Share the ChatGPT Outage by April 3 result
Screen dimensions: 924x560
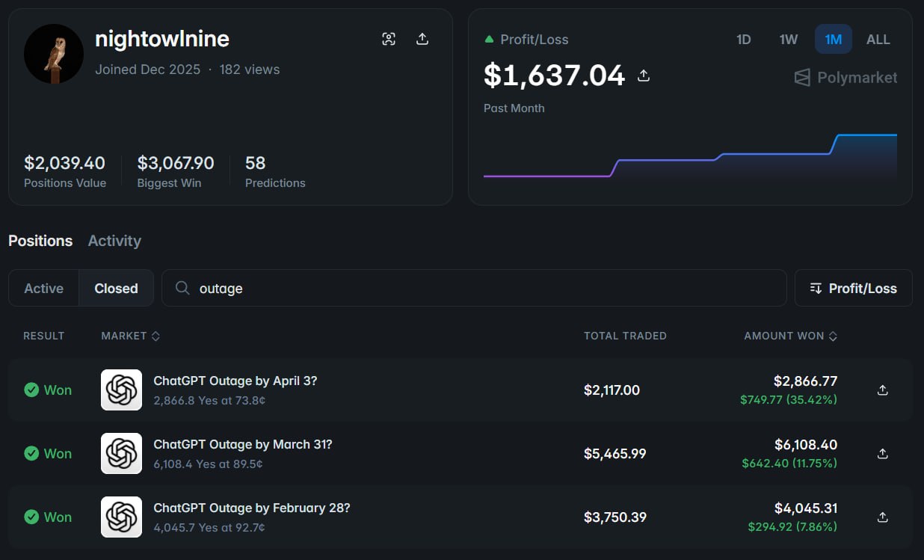(x=882, y=390)
